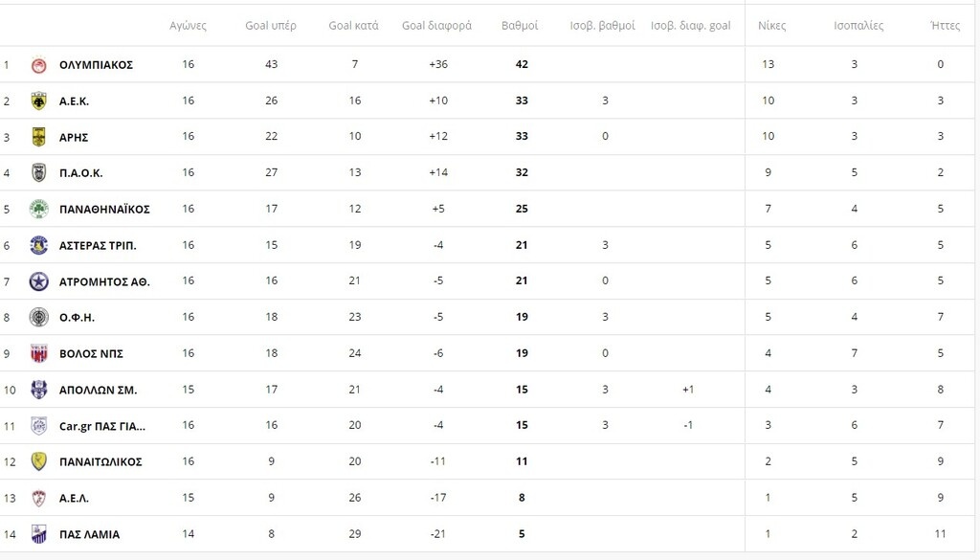Image resolution: width=980 pixels, height=560 pixels.
Task: Click the Asteras Tripolis team logo
Action: tap(38, 245)
